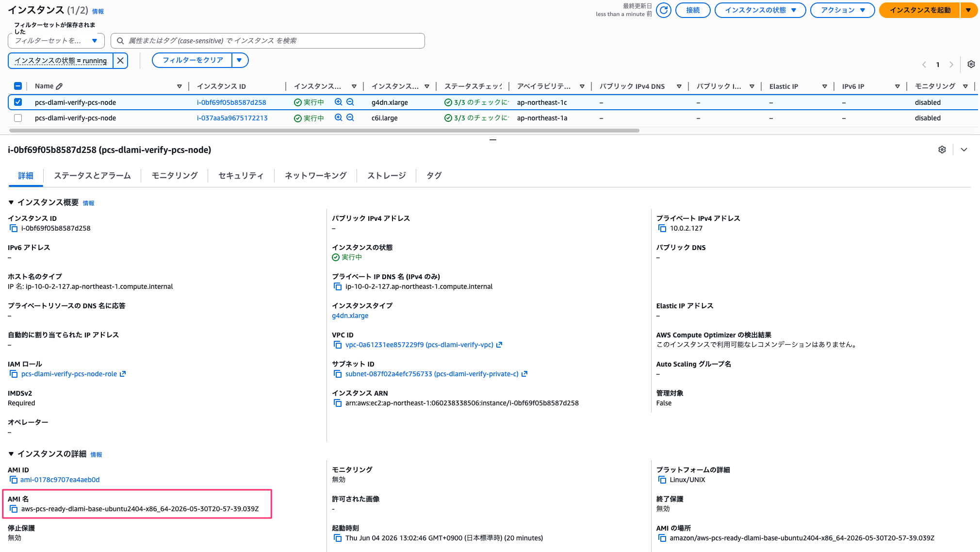Viewport: 980px width, 552px height.
Task: Remove the running state filter chip
Action: [120, 61]
